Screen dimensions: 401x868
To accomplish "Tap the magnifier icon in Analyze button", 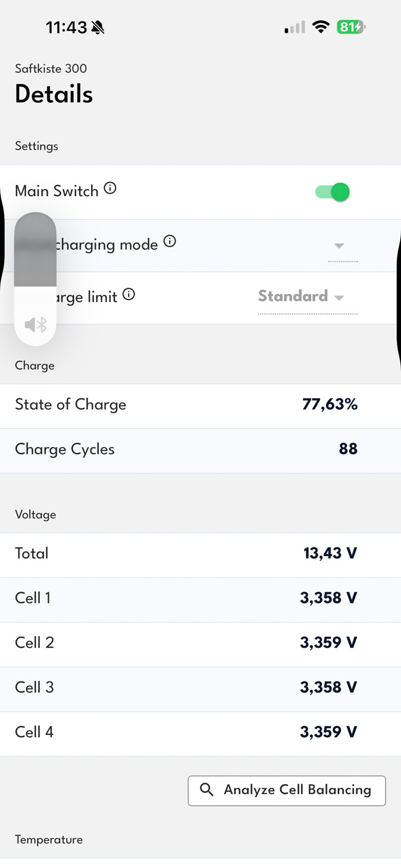I will pos(206,790).
